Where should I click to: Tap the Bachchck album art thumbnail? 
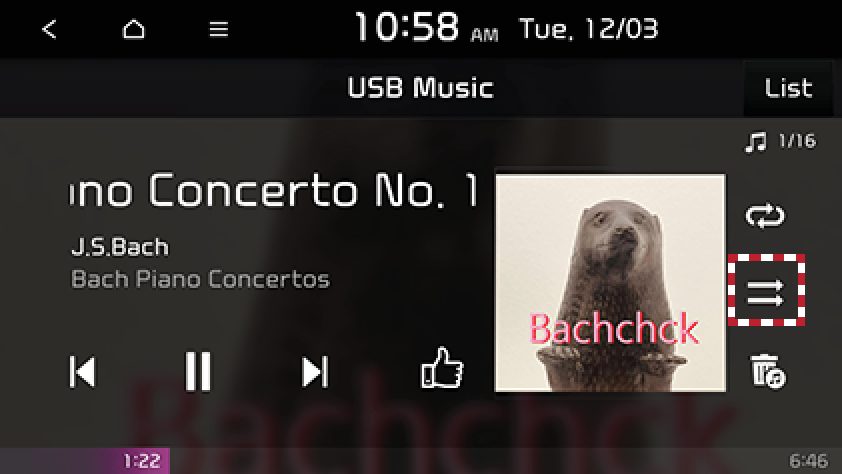point(610,282)
